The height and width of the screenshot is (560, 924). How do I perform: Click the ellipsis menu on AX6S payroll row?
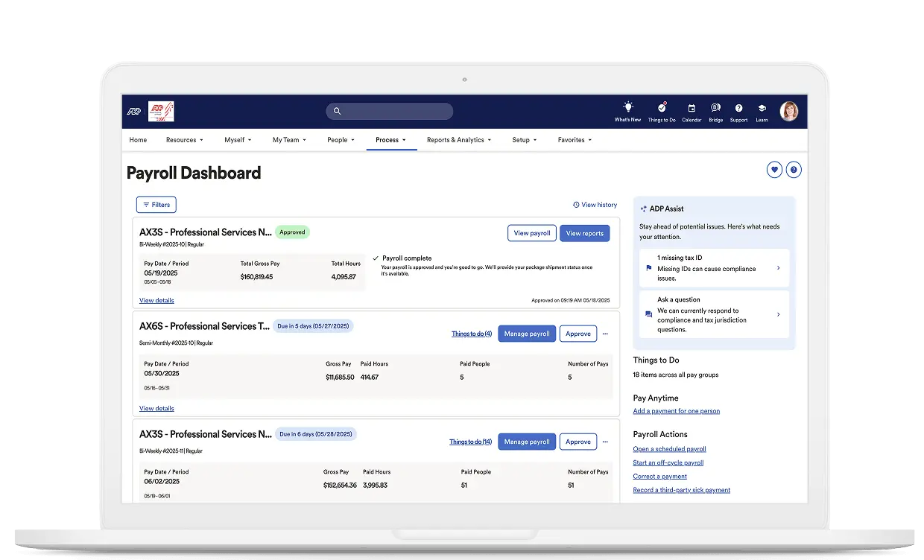pos(605,334)
